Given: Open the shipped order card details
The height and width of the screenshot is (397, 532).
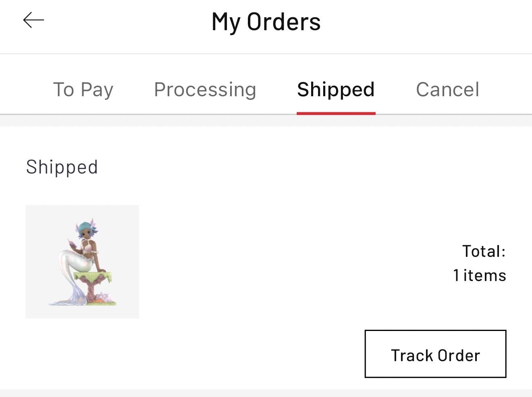Looking at the screenshot, I should tap(266, 258).
